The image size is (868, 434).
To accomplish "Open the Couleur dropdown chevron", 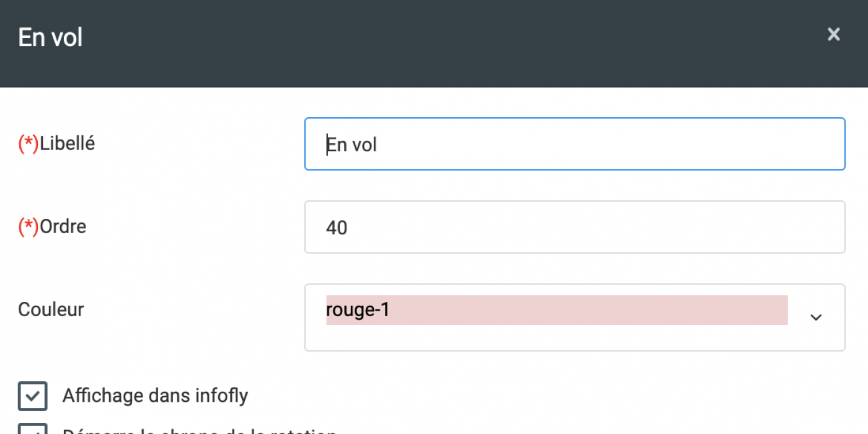I will point(816,317).
